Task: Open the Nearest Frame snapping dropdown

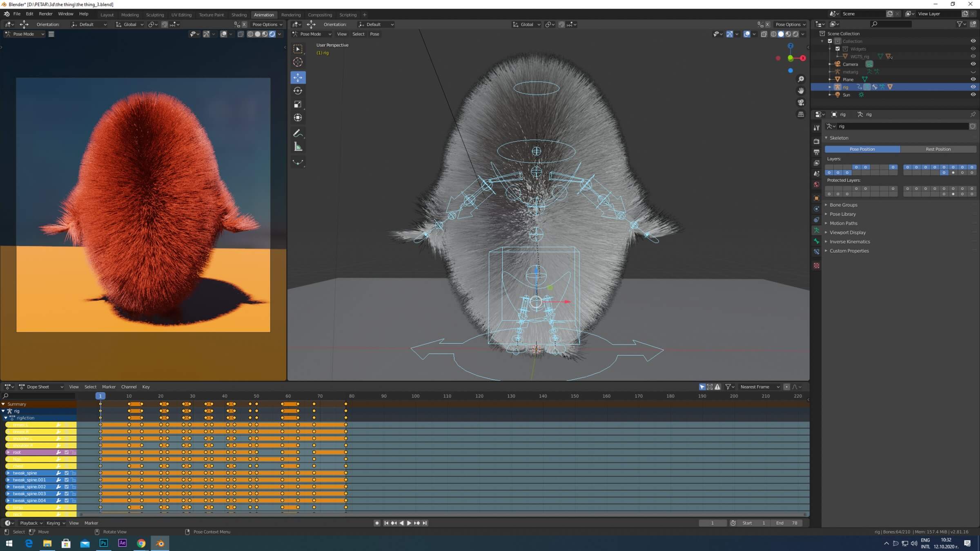Action: click(x=759, y=387)
